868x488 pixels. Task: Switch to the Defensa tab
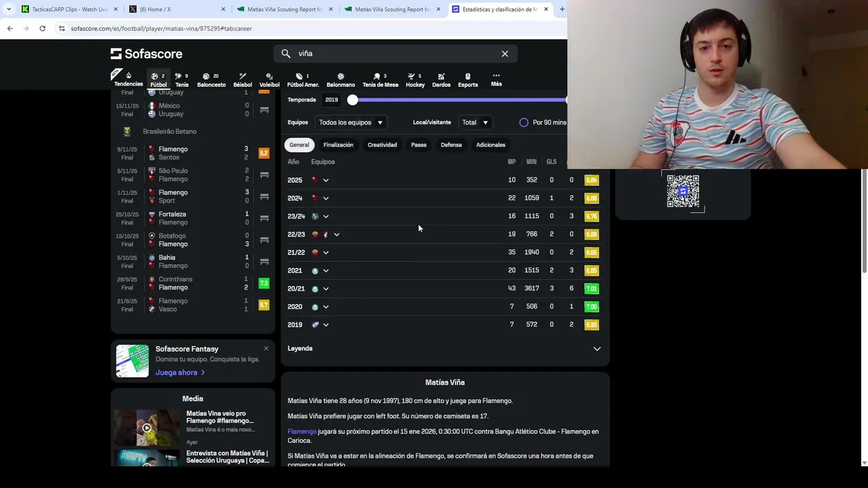click(451, 145)
